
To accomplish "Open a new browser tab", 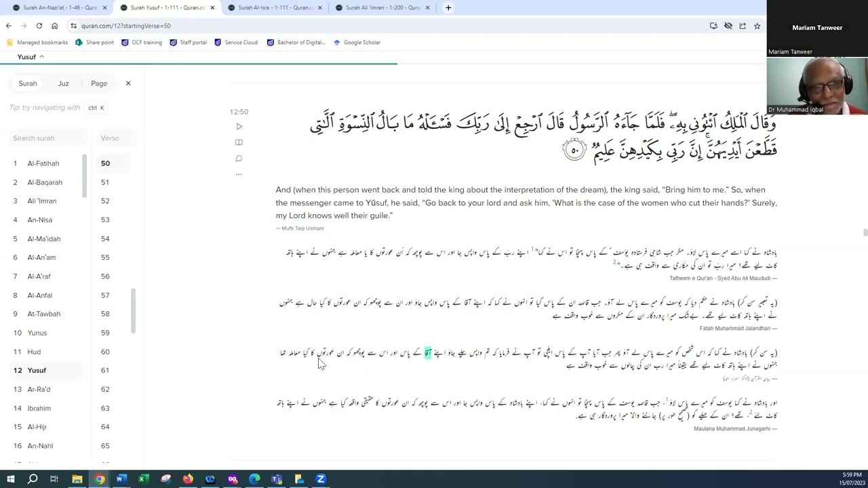I will click(x=448, y=7).
